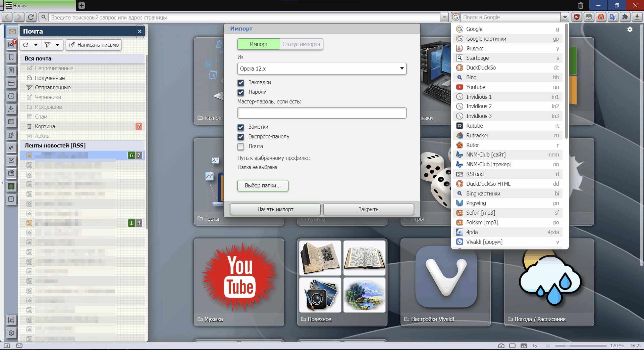Open the Calendar panel in the sidebar

11,173
